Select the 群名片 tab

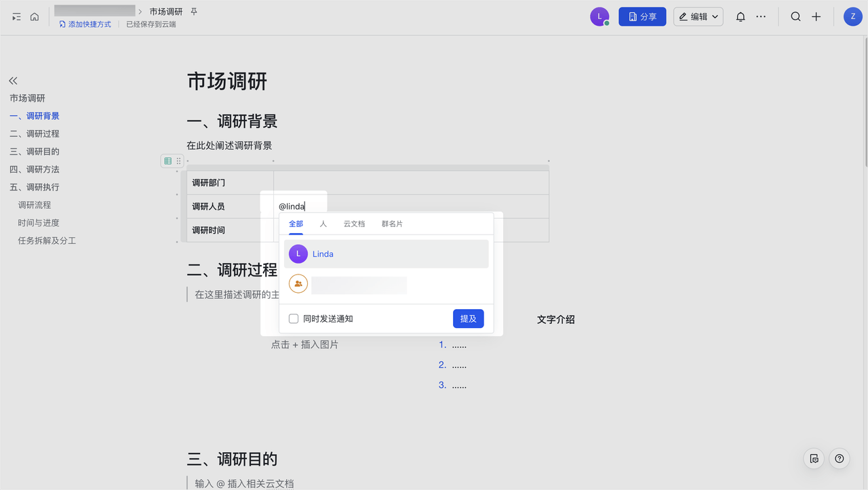[392, 224]
